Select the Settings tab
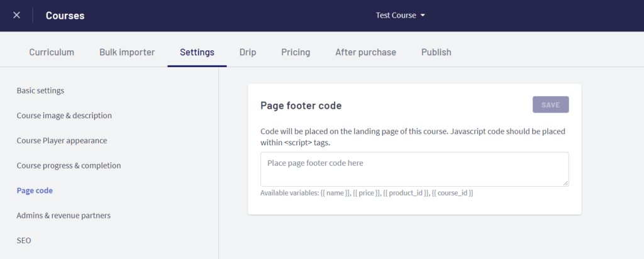Viewport: 644px width, 259px height. (197, 52)
